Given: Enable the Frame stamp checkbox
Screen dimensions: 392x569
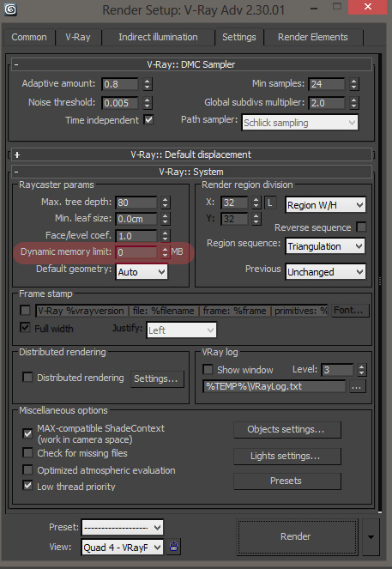Looking at the screenshot, I should click(x=25, y=311).
